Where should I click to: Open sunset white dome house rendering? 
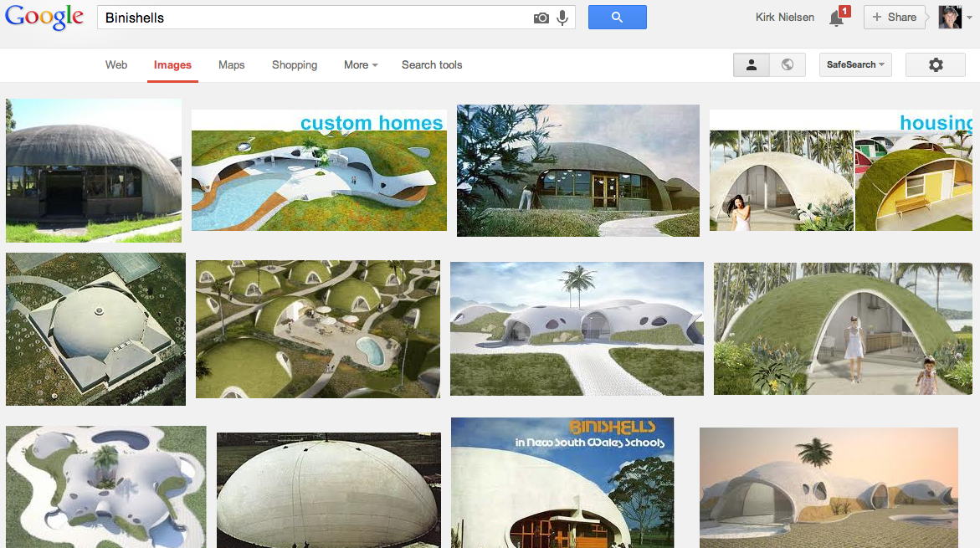(x=829, y=488)
